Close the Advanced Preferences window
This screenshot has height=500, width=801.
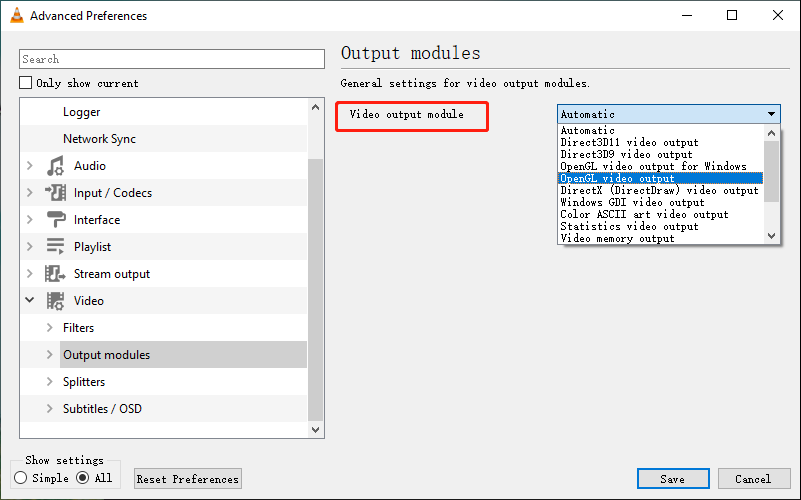(778, 15)
